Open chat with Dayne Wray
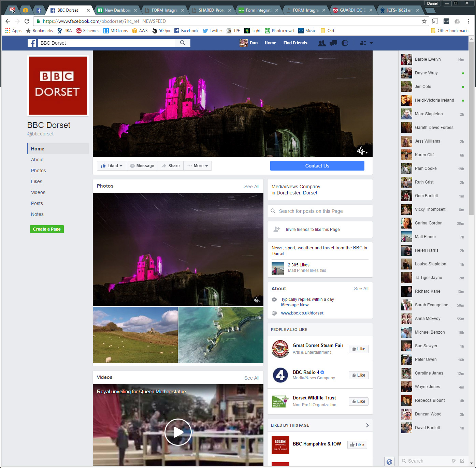The height and width of the screenshot is (468, 476). 433,73
